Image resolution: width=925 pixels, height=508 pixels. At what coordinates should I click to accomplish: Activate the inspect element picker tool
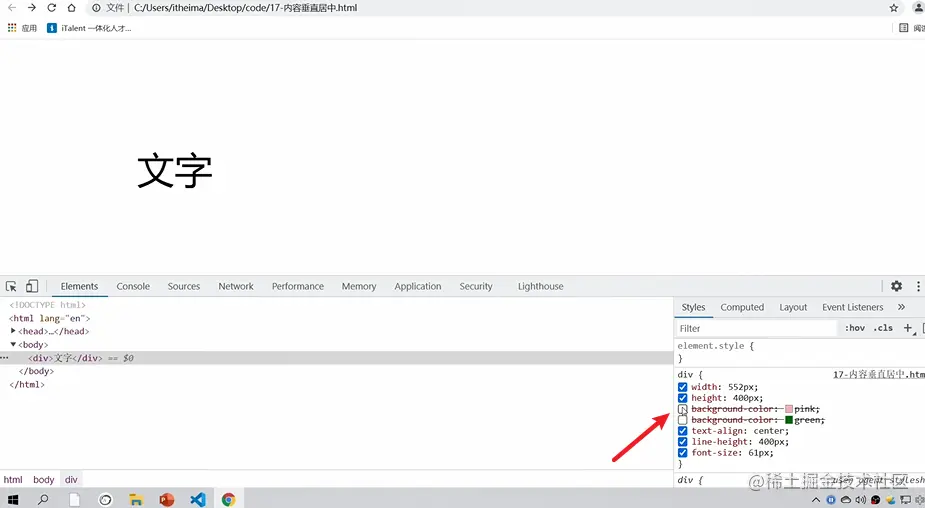tap(11, 286)
